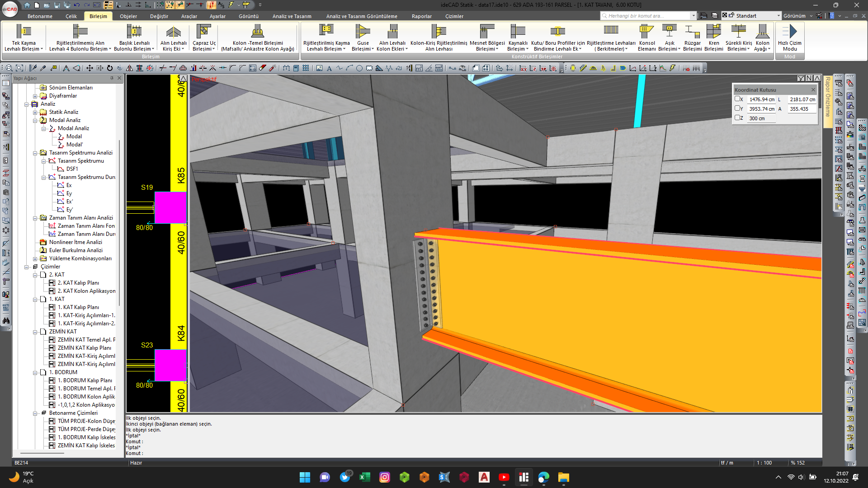
Task: Expand the Statik Analiz node
Action: [x=35, y=113]
